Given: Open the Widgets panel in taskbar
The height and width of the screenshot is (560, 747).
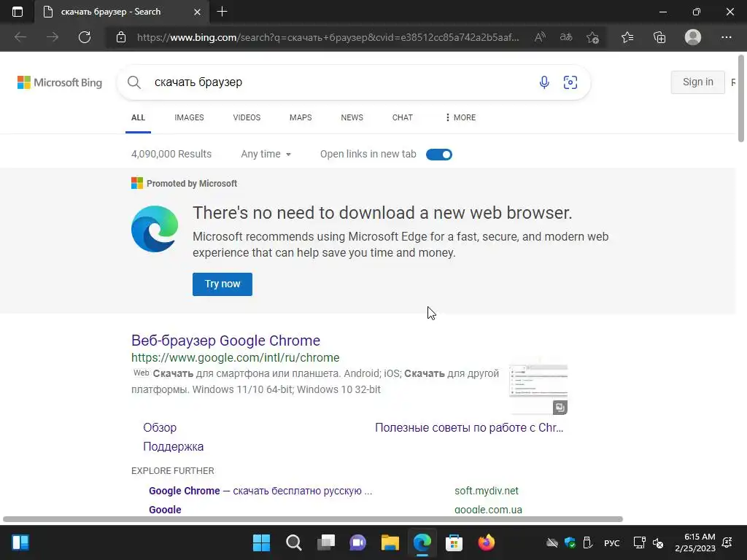Looking at the screenshot, I should click(20, 542).
